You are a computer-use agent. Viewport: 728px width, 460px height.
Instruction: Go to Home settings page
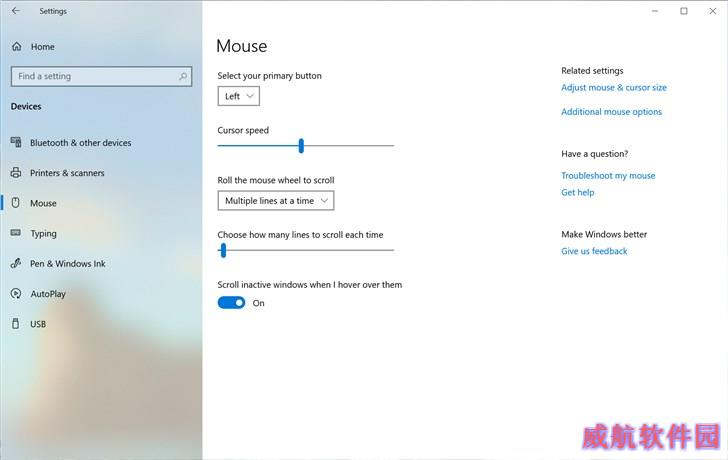[x=43, y=47]
